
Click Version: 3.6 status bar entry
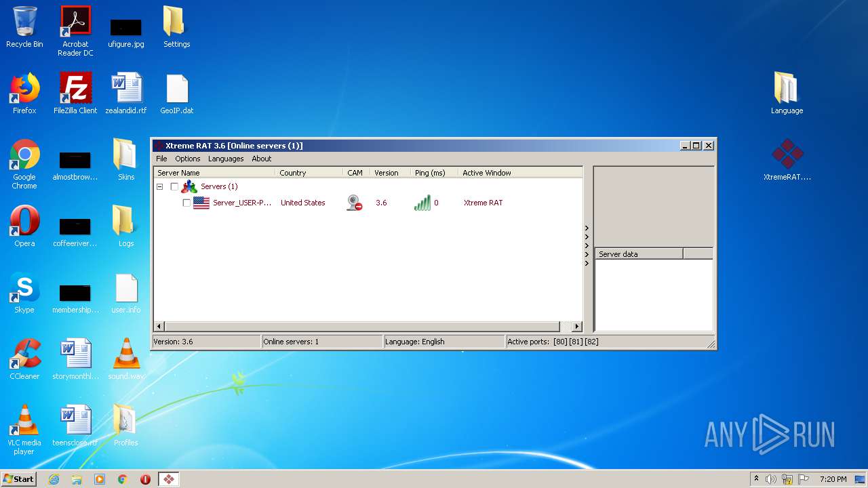coord(206,342)
